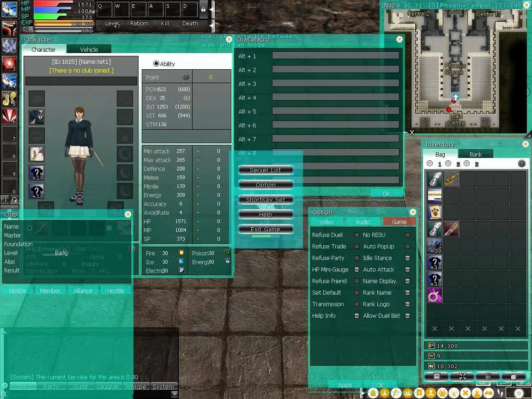The width and height of the screenshot is (532, 399).
Task: Select the Ability radio button
Action: (156, 63)
